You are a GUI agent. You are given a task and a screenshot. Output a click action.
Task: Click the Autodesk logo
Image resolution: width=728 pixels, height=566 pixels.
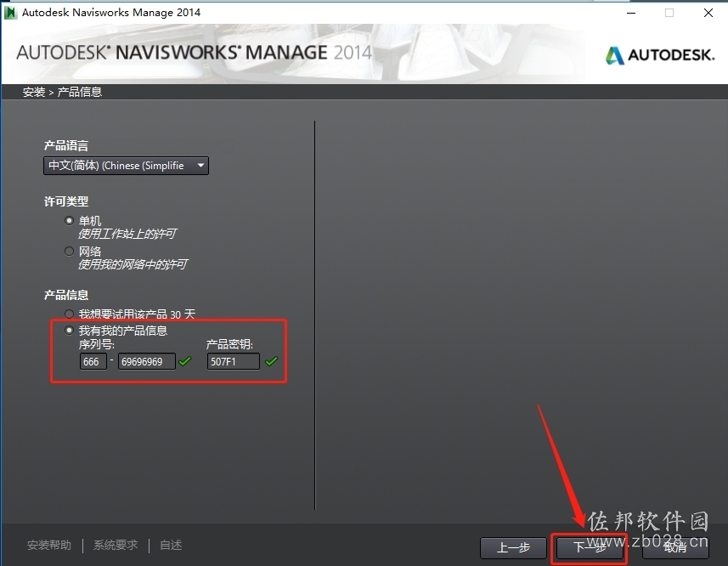pyautogui.click(x=660, y=55)
